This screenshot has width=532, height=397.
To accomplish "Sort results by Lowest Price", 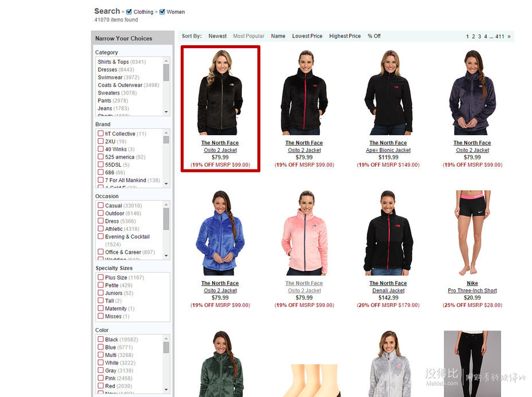I will click(307, 36).
